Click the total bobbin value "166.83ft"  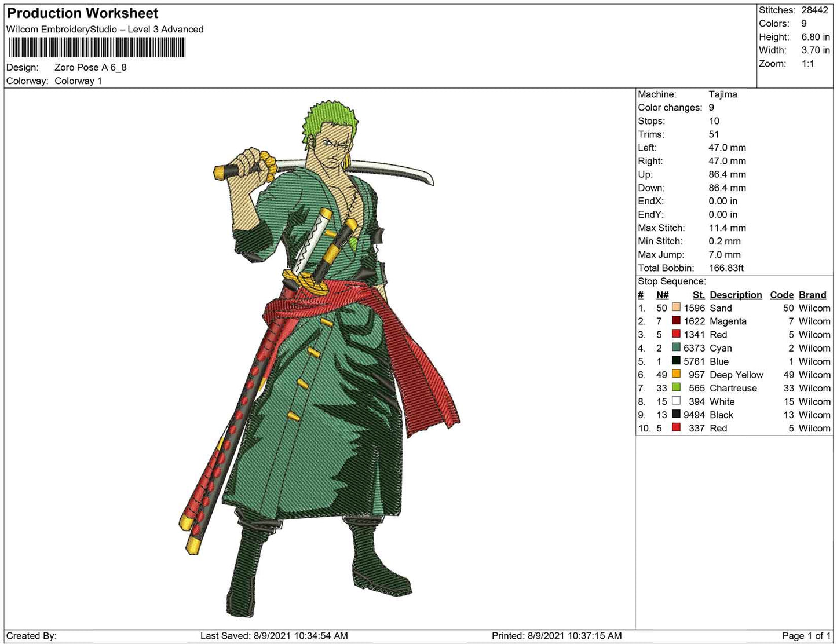(726, 268)
